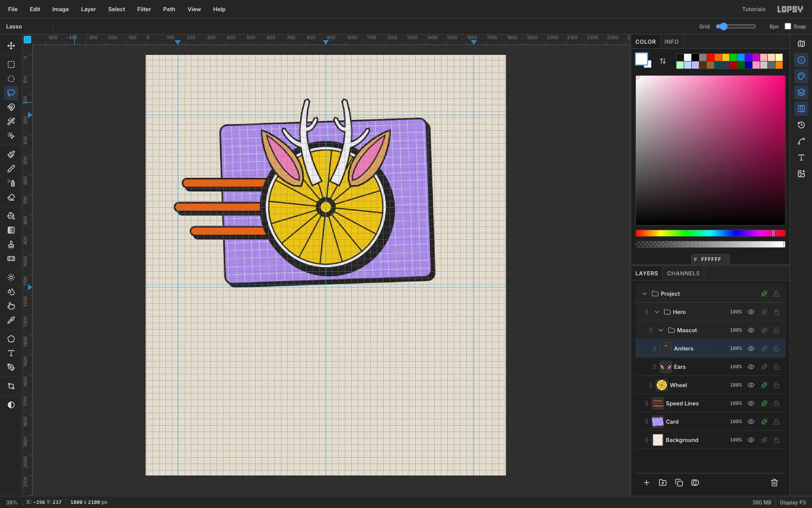The height and width of the screenshot is (508, 812).
Task: Hide the Wheel layer
Action: [x=751, y=385]
